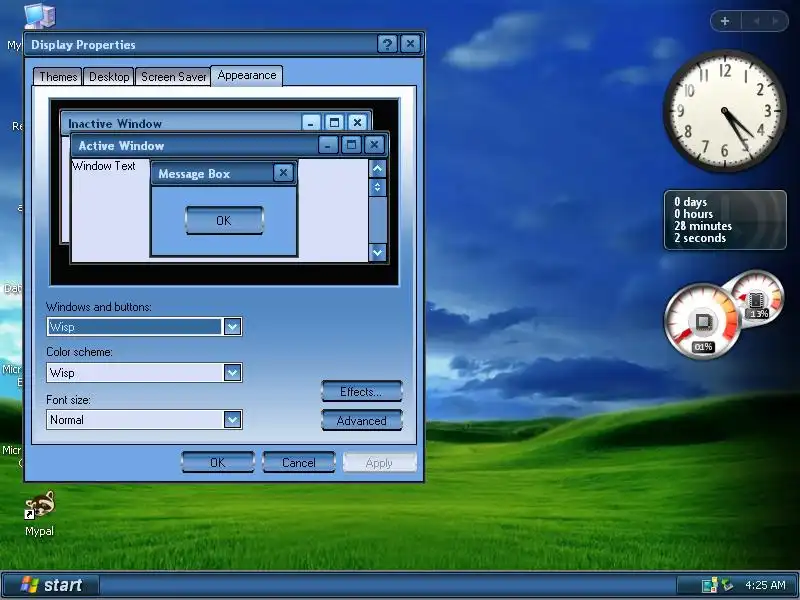This screenshot has width=800, height=600.
Task: Click the Active Window minimize icon in preview
Action: 328,145
